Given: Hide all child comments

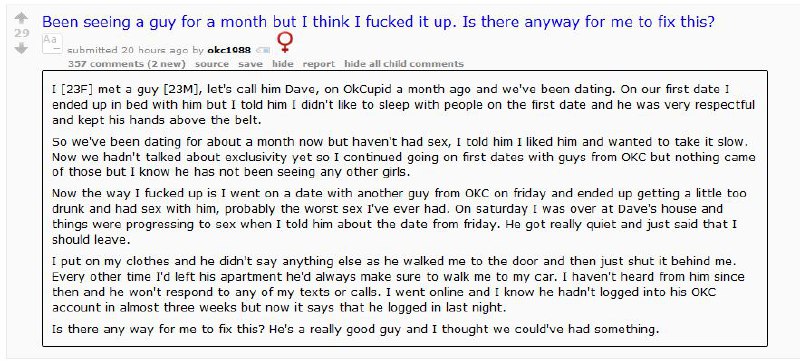Looking at the screenshot, I should tap(404, 64).
